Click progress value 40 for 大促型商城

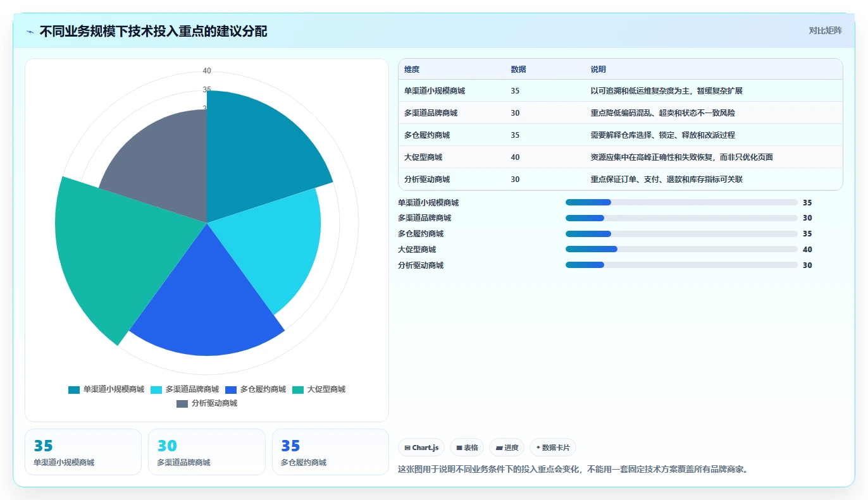click(807, 250)
